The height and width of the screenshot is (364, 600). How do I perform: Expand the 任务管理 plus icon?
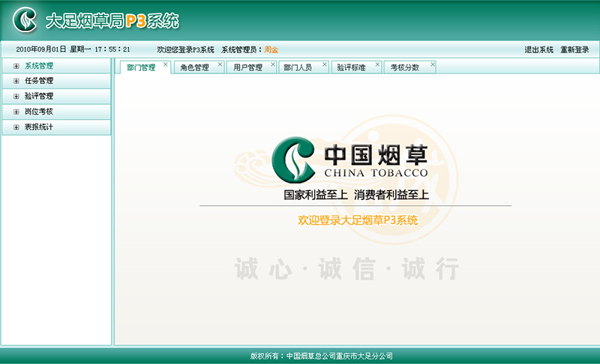(16, 81)
